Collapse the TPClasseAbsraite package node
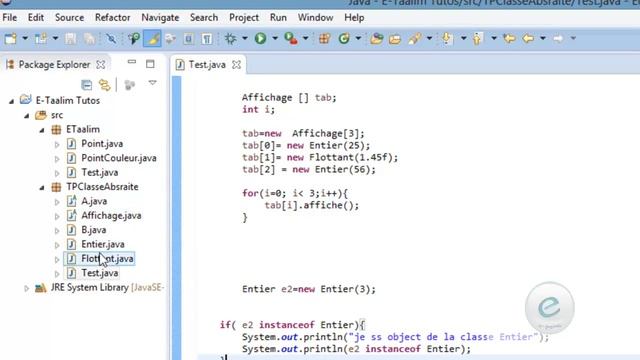This screenshot has width=640, height=360. pos(42,187)
